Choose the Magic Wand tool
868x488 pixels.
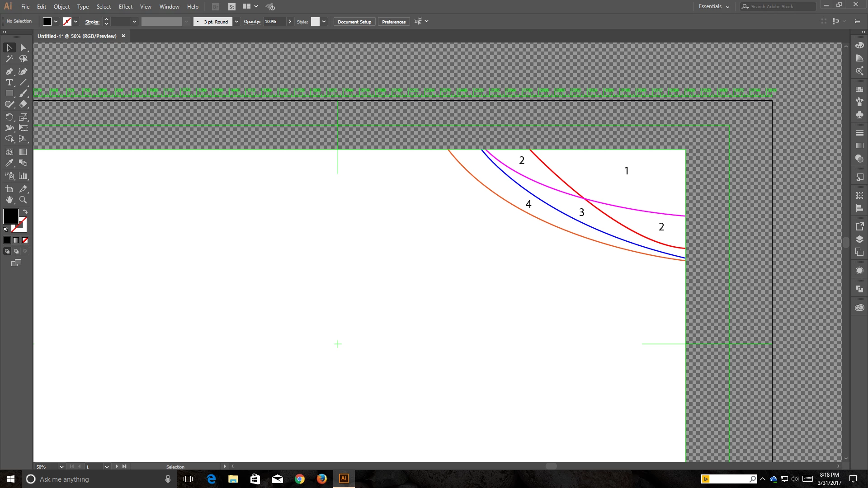9,59
